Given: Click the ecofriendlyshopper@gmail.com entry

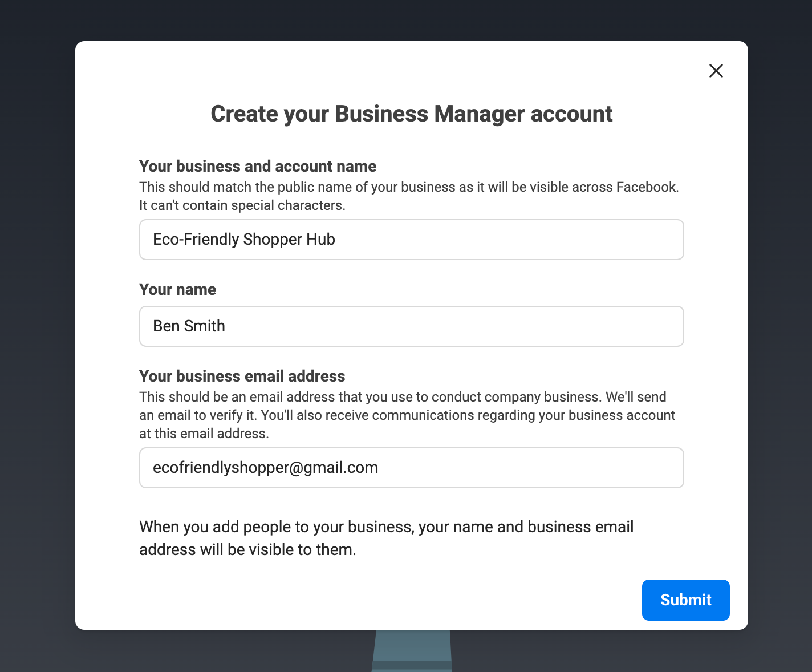Looking at the screenshot, I should pos(265,467).
